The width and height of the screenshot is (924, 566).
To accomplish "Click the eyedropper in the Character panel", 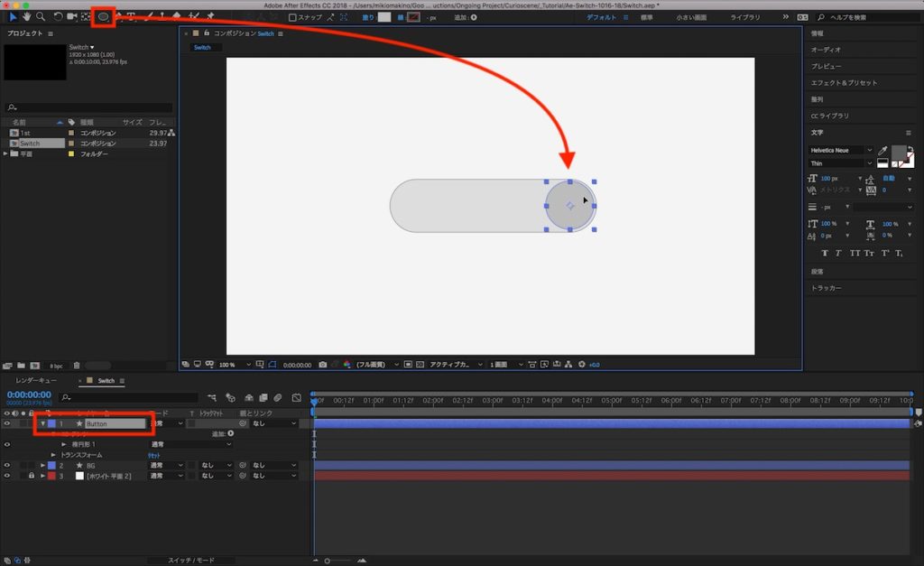I will [x=882, y=151].
